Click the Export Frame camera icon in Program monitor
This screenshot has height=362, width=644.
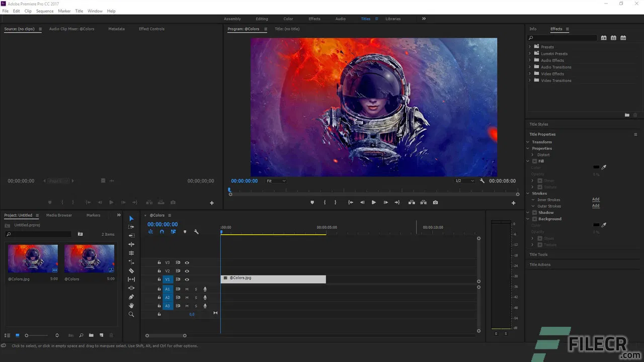[x=435, y=203]
